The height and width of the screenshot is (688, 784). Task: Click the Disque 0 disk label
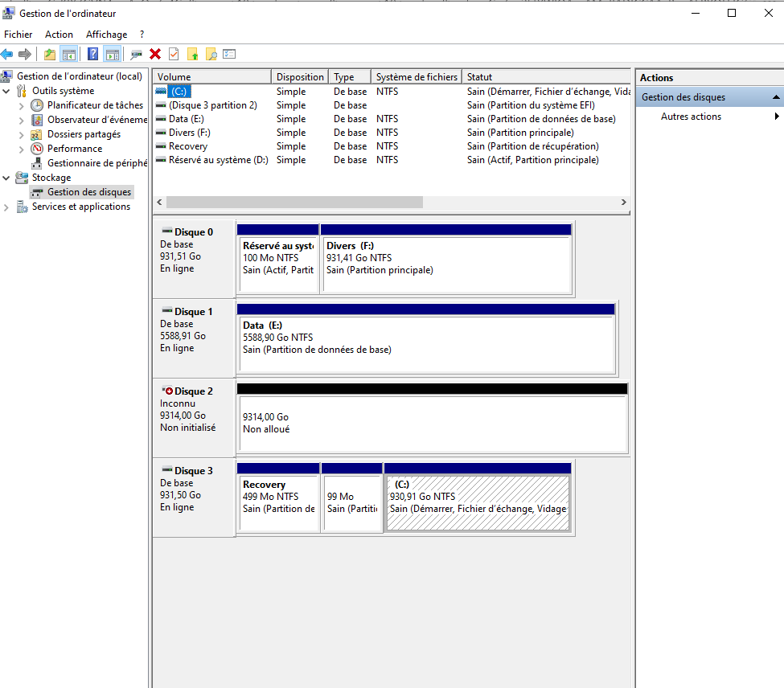[x=194, y=231]
